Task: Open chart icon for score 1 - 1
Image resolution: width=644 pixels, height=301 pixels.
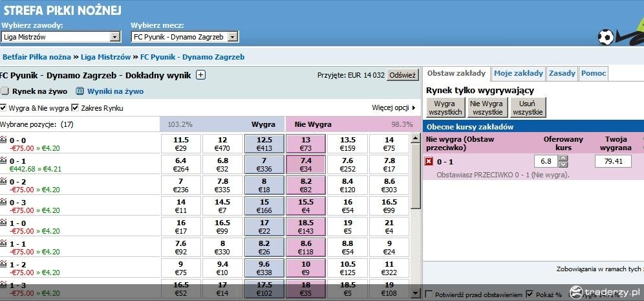Action: click(3, 243)
